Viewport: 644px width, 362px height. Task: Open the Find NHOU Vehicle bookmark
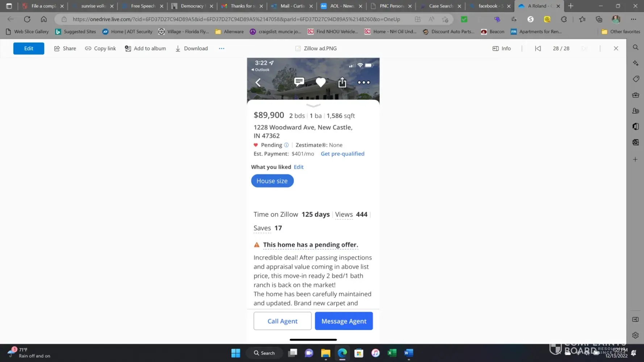coord(333,32)
